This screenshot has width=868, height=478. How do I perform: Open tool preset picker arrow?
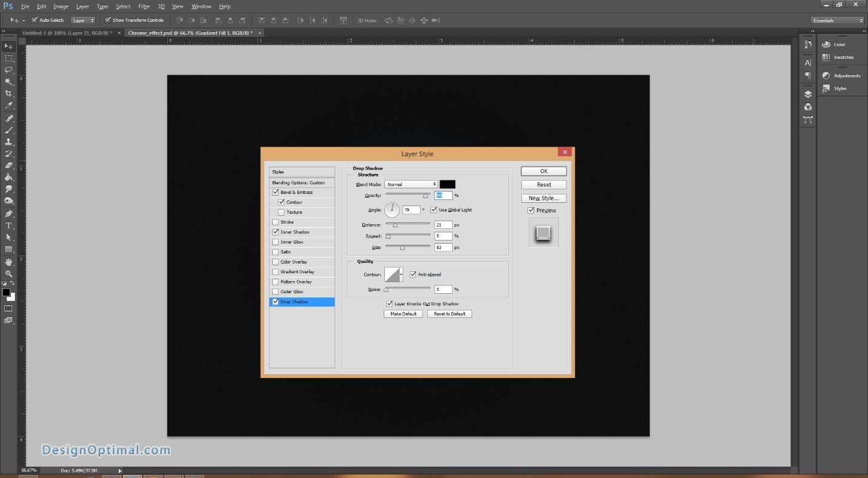[x=24, y=20]
